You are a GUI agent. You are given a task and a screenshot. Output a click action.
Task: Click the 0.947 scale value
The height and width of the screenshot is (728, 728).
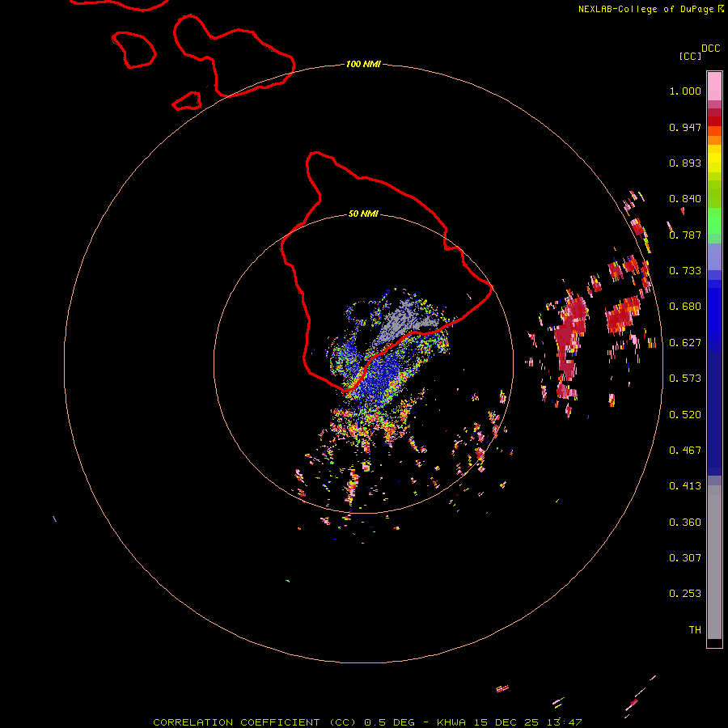pos(685,127)
